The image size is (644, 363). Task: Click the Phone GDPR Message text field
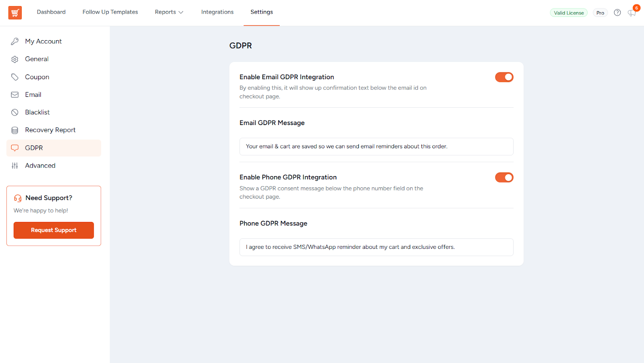click(x=376, y=247)
